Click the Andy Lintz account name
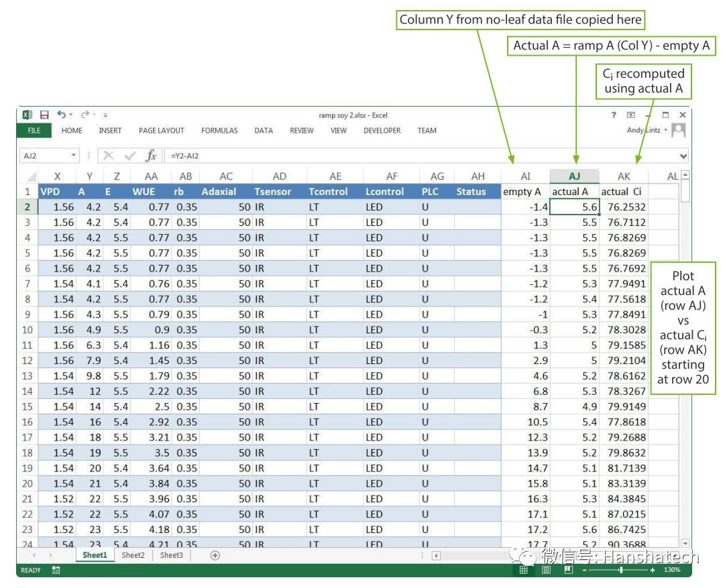Viewport: 723px width, 588px height. click(644, 131)
